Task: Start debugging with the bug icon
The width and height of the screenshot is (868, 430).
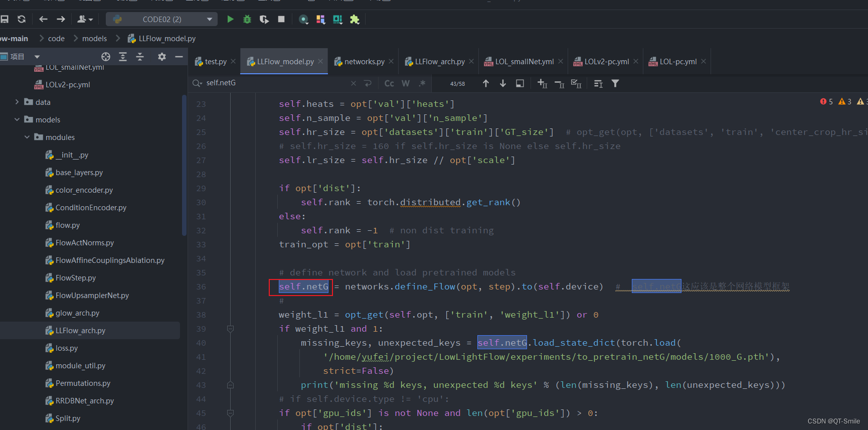Action: point(247,19)
